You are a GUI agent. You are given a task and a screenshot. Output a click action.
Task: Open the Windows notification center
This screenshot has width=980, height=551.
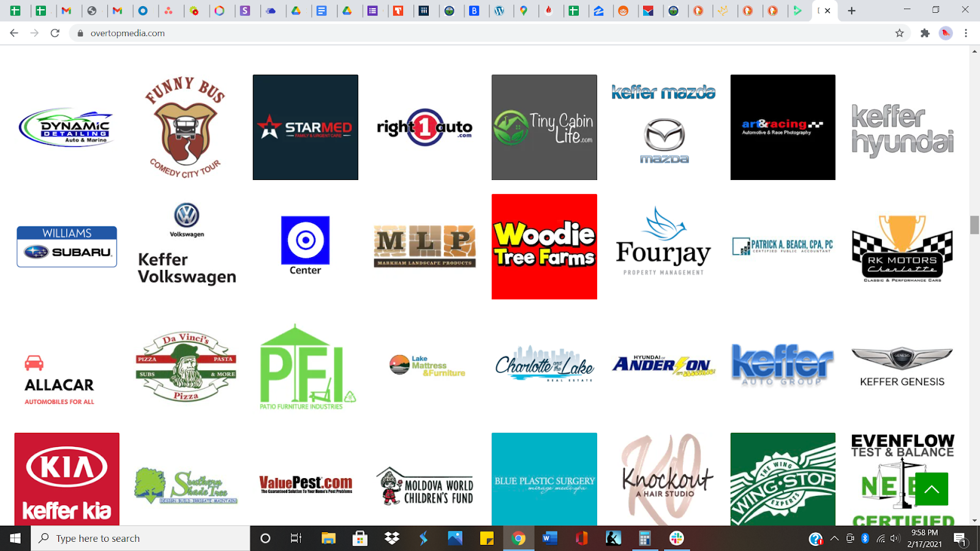960,539
